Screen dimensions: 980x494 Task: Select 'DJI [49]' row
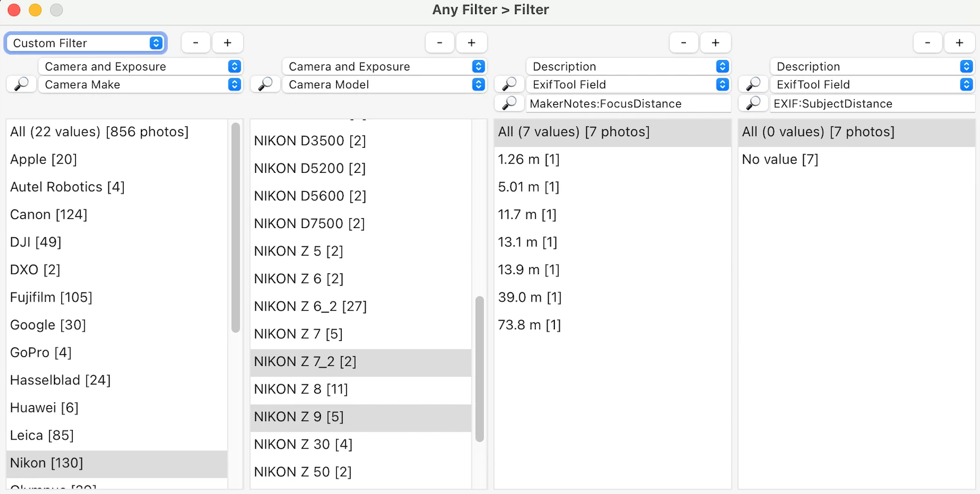[117, 242]
